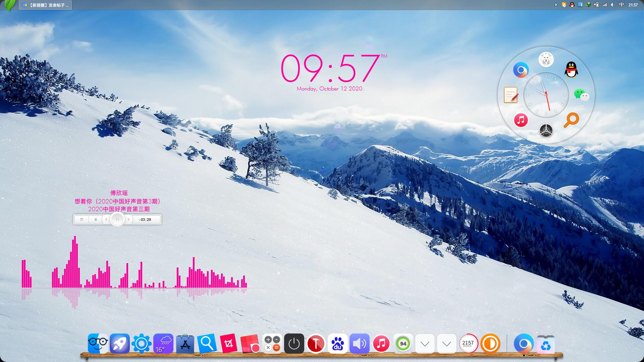Open the red T dock icon
The height and width of the screenshot is (362, 644).
316,344
